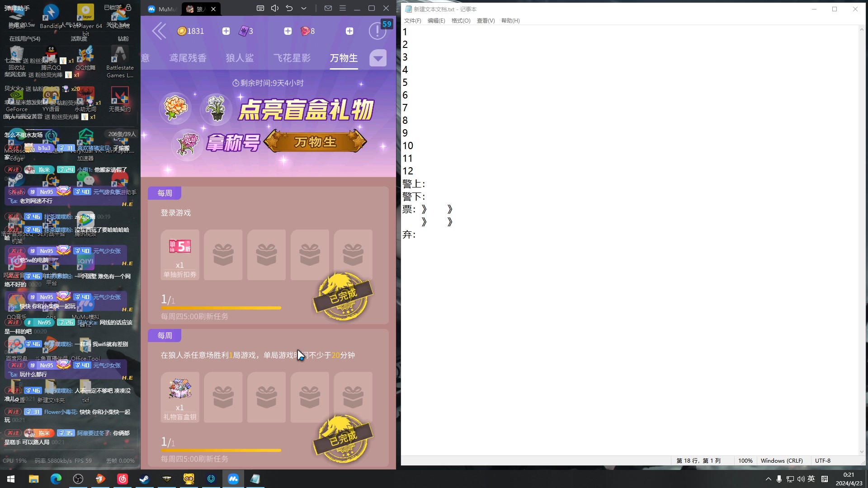Open raccoon app icon on taskbar

coord(189,479)
